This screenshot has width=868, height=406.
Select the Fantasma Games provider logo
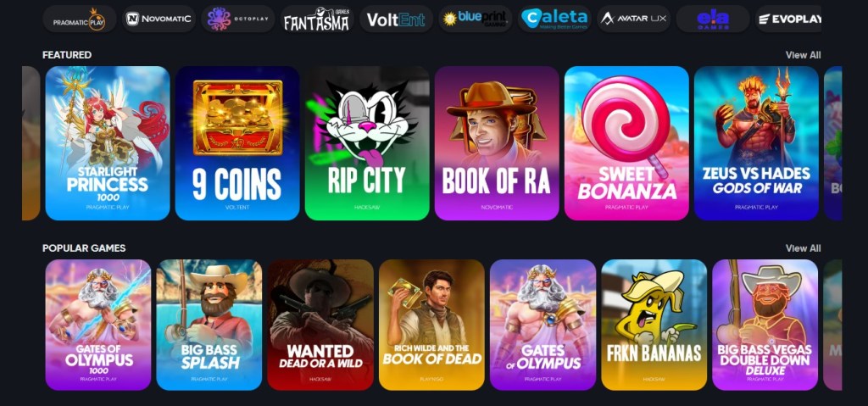(317, 19)
